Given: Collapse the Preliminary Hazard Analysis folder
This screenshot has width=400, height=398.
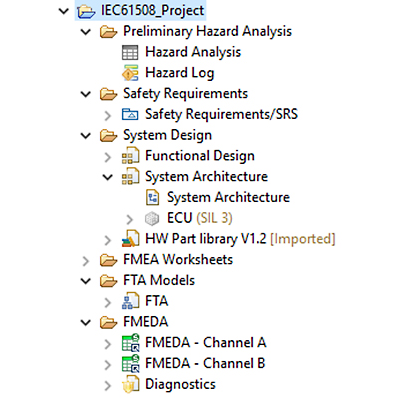Looking at the screenshot, I should [86, 32].
